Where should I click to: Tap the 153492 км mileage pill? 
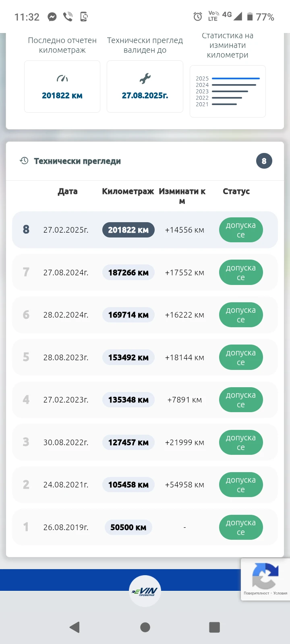[x=128, y=357]
